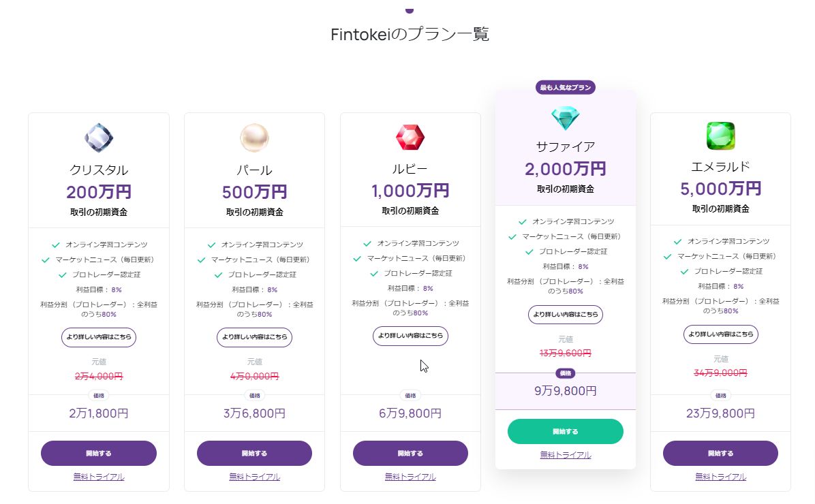Open the Emerald 無料トライアル link
815x504 pixels.
(720, 477)
